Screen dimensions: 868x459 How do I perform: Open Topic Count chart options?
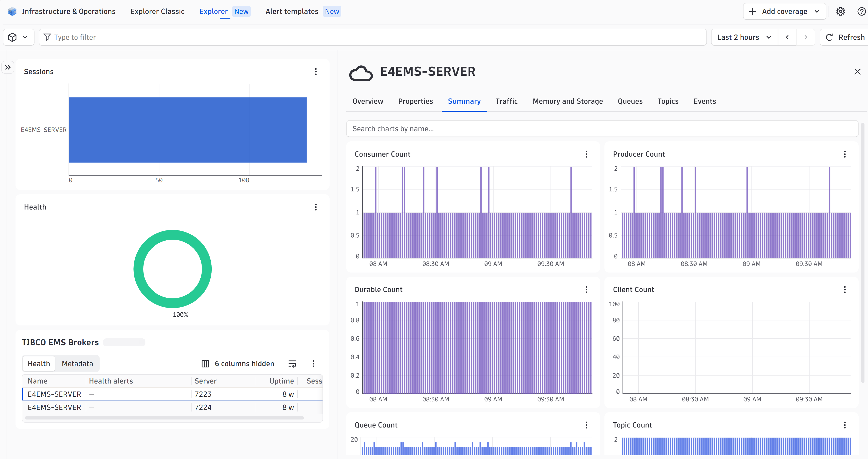pos(845,425)
